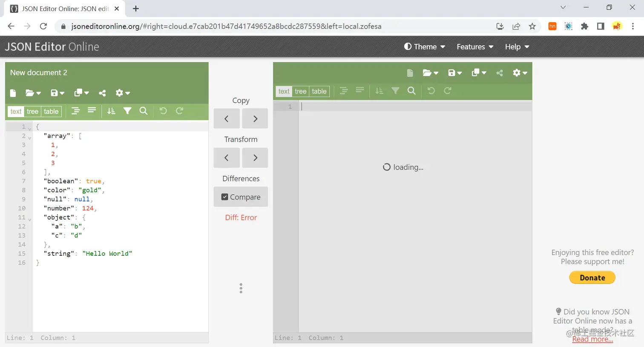Click the JSON Editor Online logo

pos(52,47)
